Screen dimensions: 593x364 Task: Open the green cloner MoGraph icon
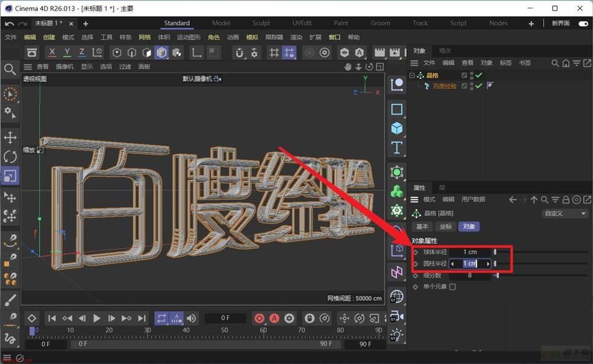pyautogui.click(x=397, y=191)
